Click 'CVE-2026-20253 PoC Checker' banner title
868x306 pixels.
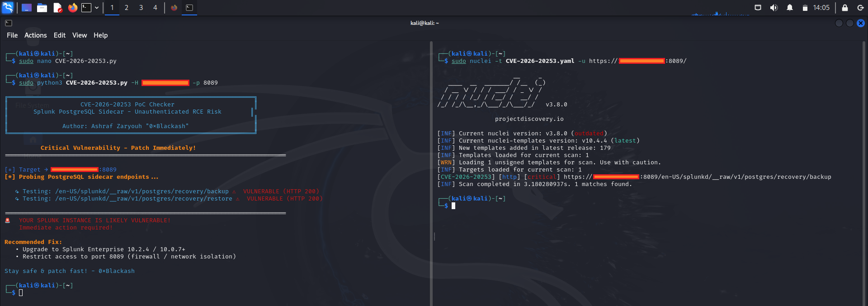(127, 105)
